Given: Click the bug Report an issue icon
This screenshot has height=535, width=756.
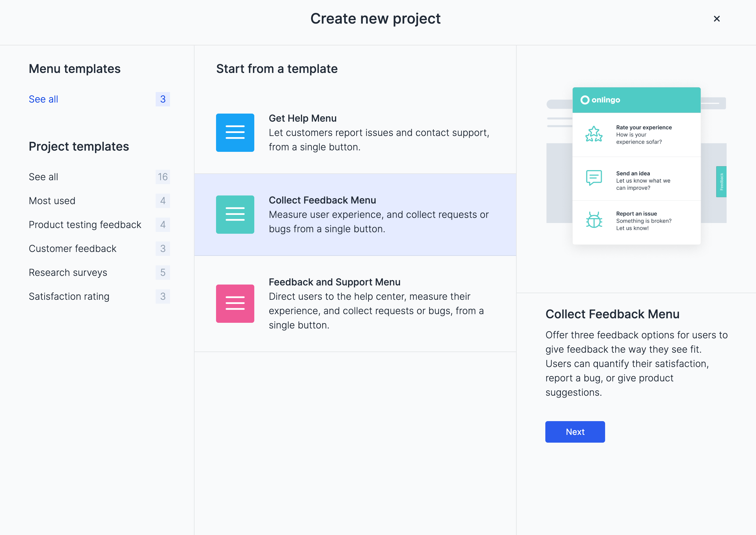Looking at the screenshot, I should pyautogui.click(x=594, y=220).
